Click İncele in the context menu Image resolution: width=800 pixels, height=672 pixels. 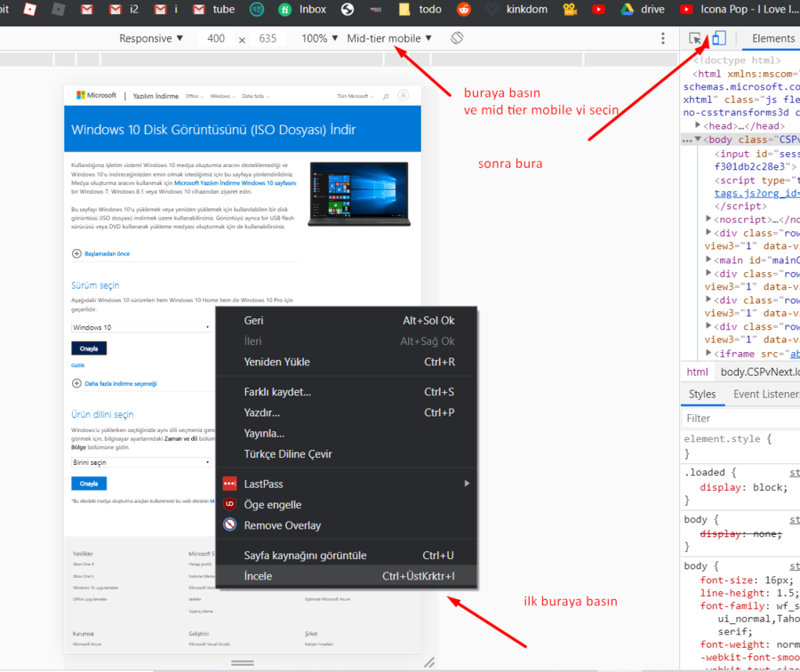346,576
